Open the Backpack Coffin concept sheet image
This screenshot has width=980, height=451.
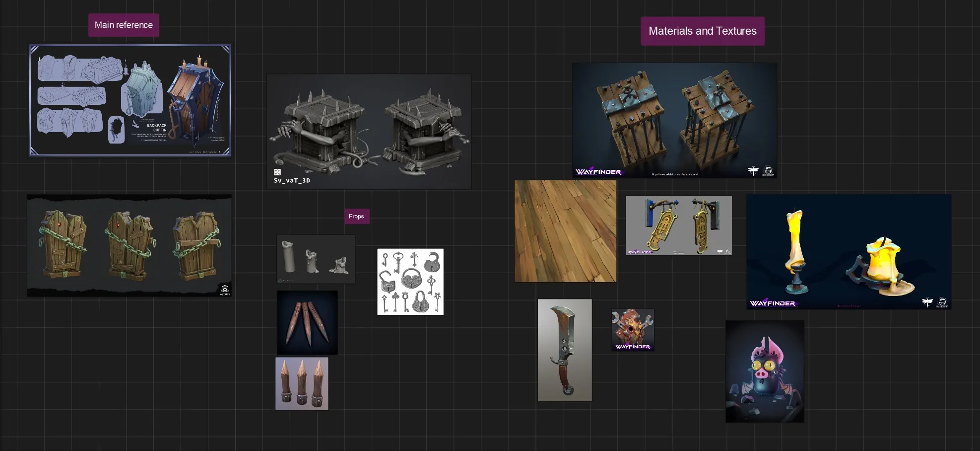coord(130,100)
